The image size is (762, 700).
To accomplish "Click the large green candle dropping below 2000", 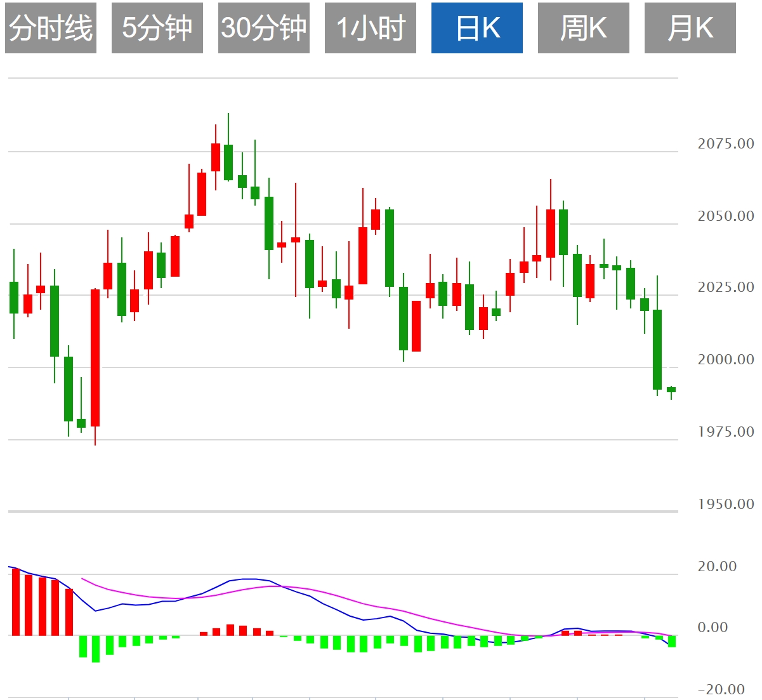I will pyautogui.click(x=657, y=349).
